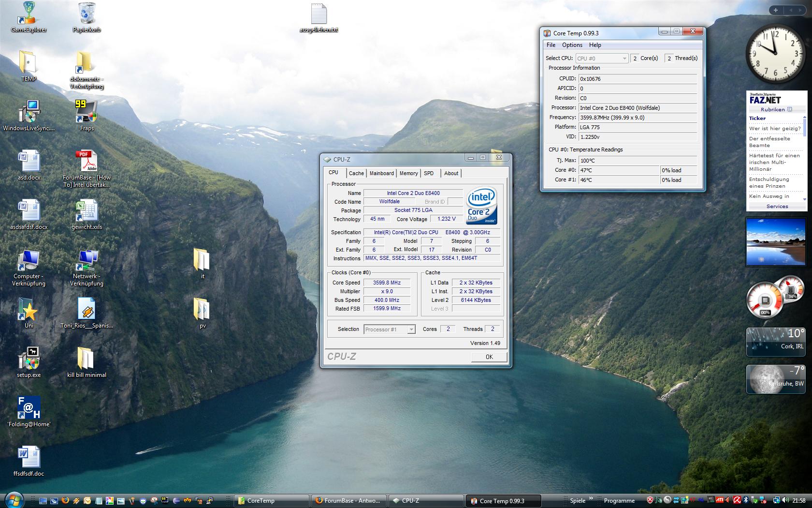Image resolution: width=812 pixels, height=508 pixels.
Task: Select the Fraps desktop shortcut
Action: point(87,116)
